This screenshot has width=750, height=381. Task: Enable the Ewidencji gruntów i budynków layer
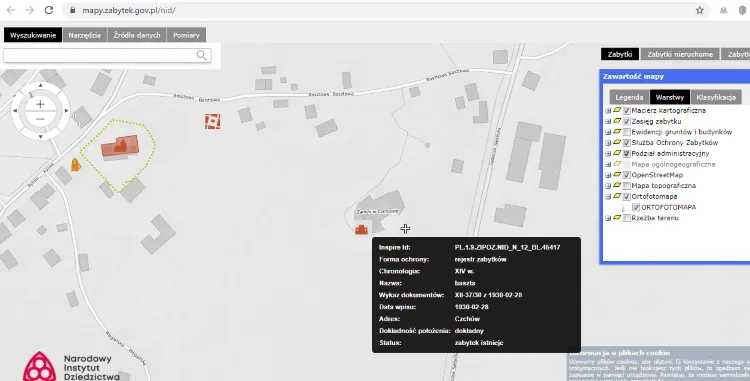pos(627,132)
